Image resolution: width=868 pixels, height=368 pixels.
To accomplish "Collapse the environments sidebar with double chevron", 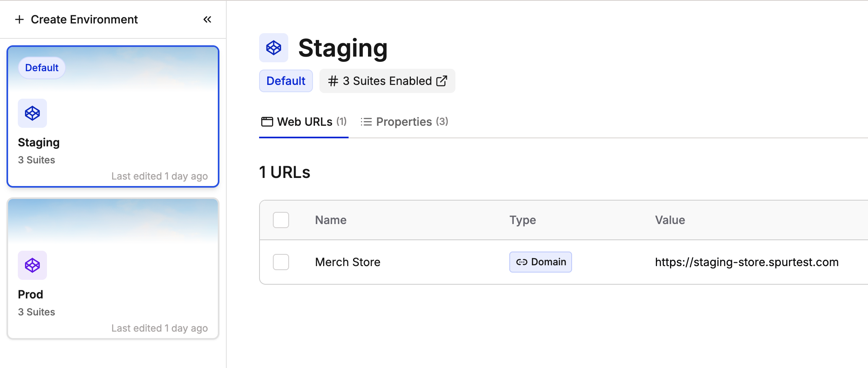I will pos(207,19).
